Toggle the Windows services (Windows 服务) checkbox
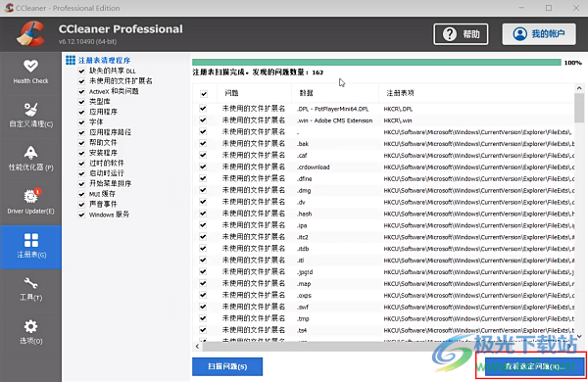Viewport: 588px width, 382px height. (81, 215)
